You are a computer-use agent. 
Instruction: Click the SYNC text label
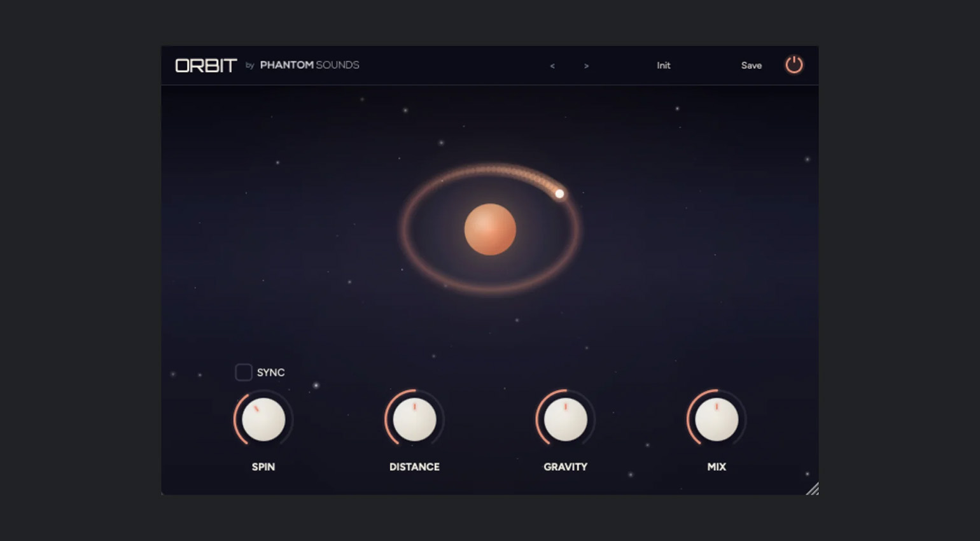coord(270,372)
